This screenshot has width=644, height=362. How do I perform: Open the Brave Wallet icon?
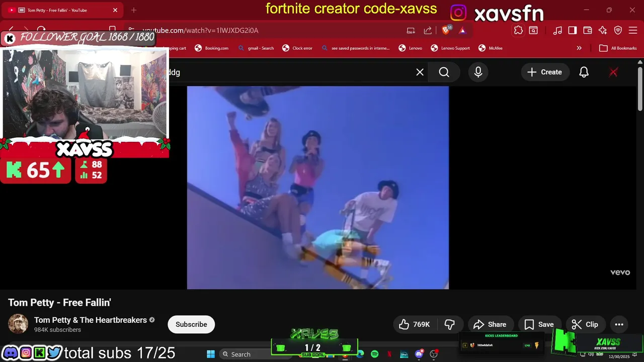click(x=588, y=30)
